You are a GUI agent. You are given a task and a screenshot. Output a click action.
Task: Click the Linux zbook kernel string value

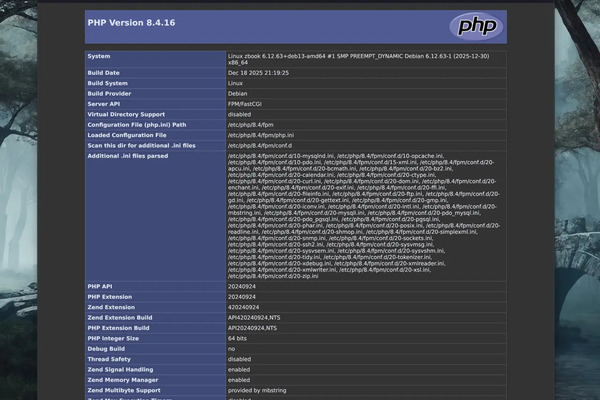coord(359,59)
